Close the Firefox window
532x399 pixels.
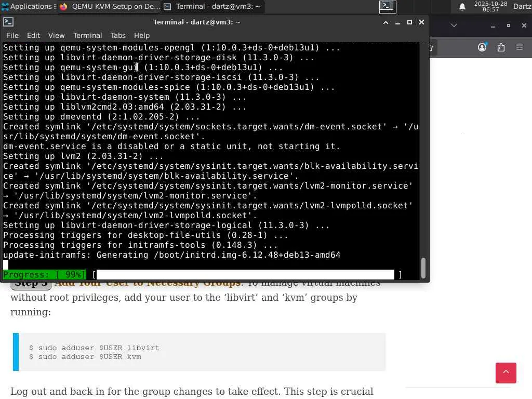tap(524, 25)
